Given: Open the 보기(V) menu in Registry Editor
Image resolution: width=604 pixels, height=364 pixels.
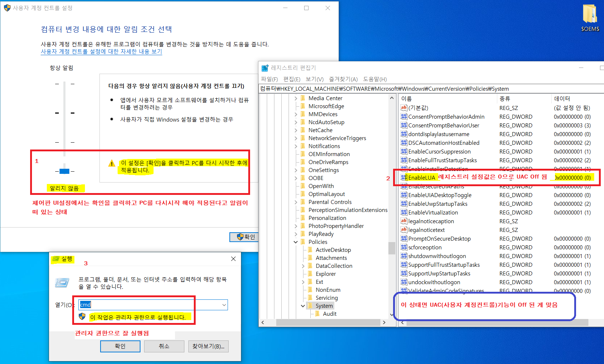Looking at the screenshot, I should click(x=314, y=79).
